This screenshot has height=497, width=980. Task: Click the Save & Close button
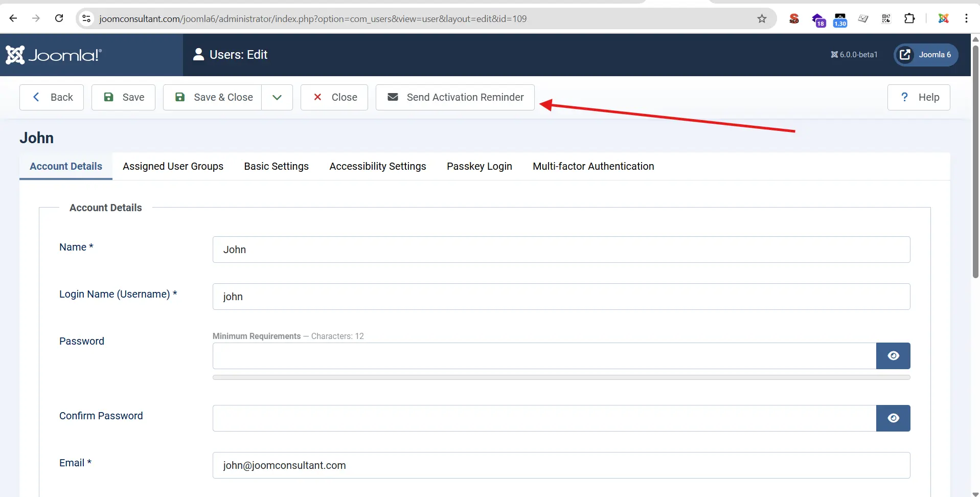point(213,97)
